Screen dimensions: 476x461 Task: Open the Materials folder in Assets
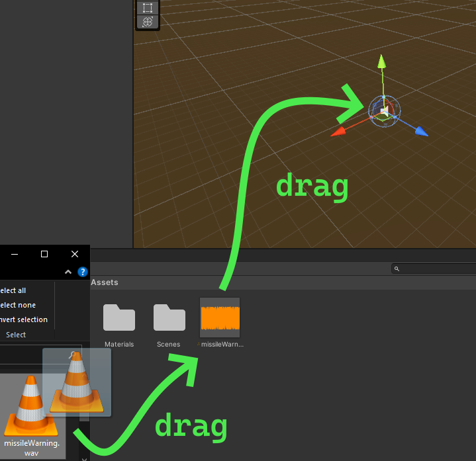click(119, 319)
